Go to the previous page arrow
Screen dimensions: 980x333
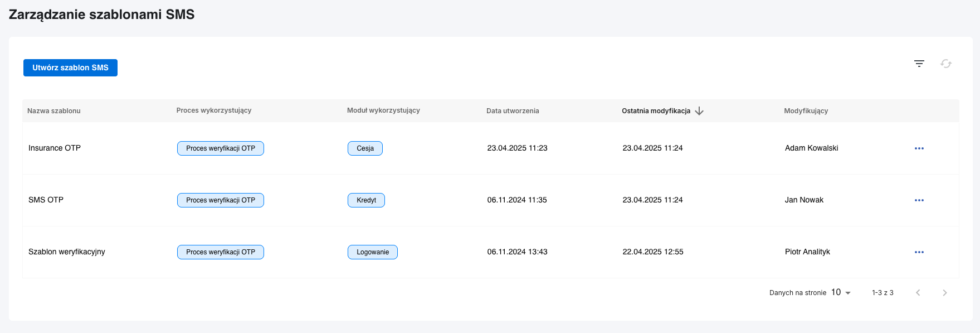pos(918,293)
